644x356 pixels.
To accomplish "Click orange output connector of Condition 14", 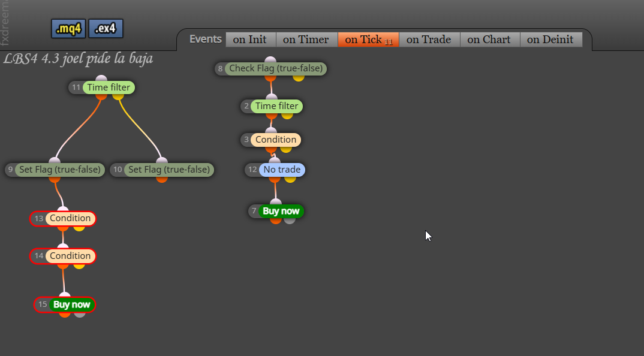I will pyautogui.click(x=63, y=266).
